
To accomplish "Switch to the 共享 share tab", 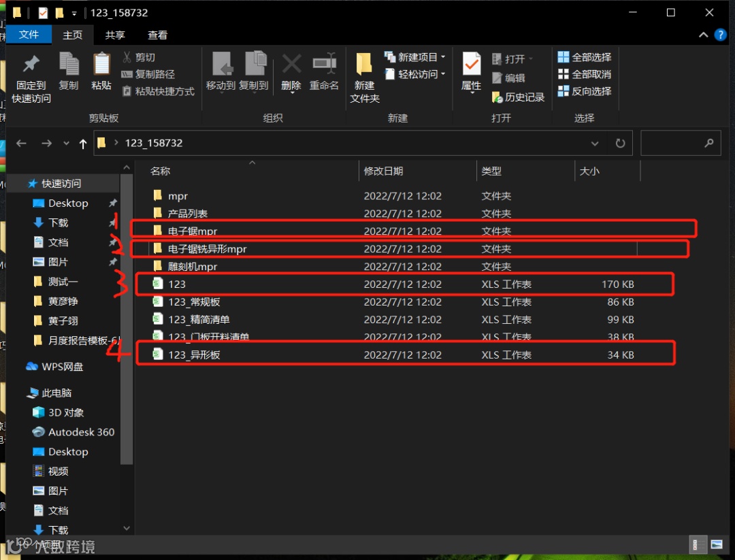I will point(115,35).
